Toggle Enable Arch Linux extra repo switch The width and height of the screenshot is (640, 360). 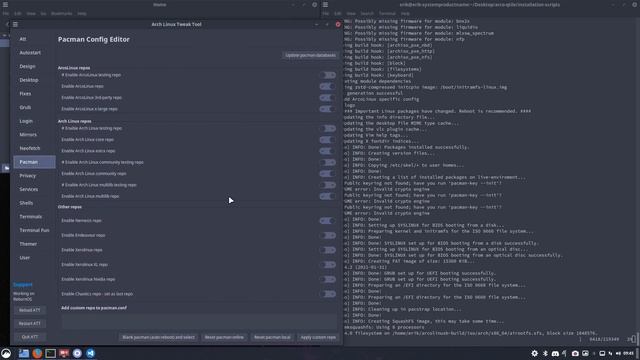[x=327, y=151]
